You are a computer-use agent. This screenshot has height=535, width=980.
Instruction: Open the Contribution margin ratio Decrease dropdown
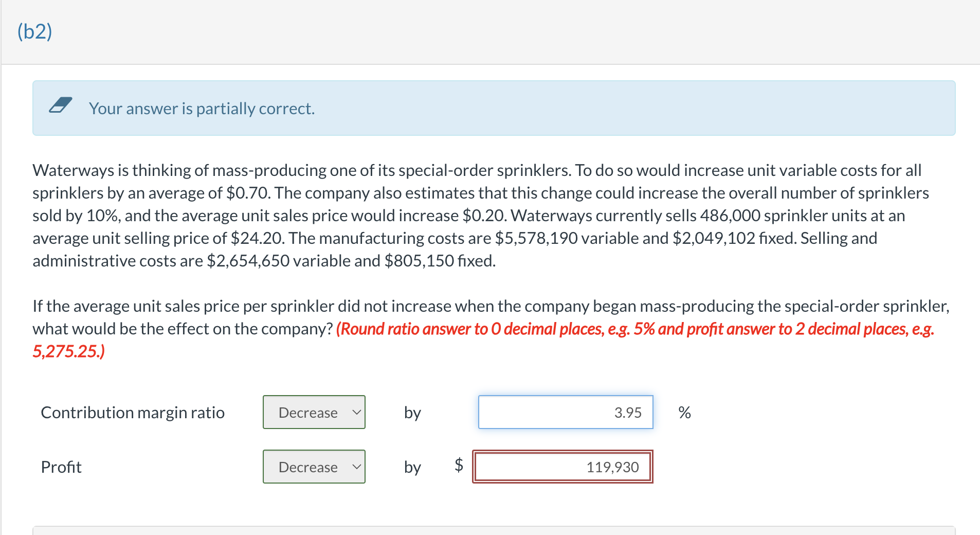click(x=314, y=412)
